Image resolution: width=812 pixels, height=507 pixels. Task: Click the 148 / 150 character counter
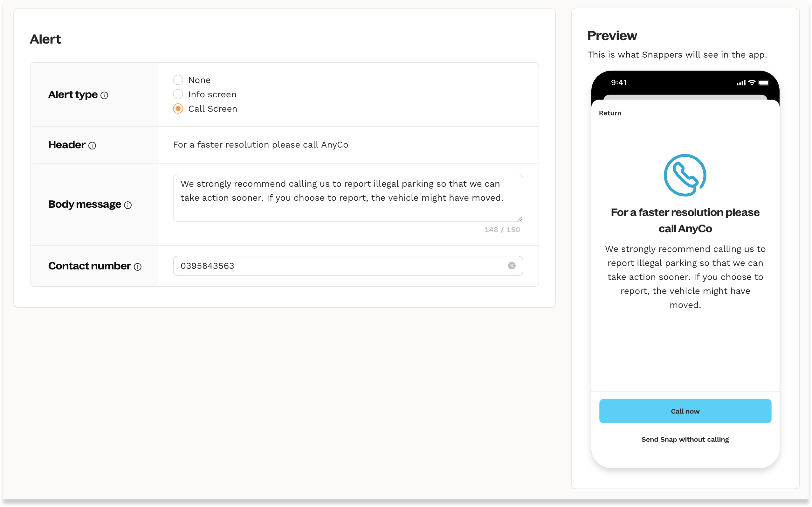point(502,230)
